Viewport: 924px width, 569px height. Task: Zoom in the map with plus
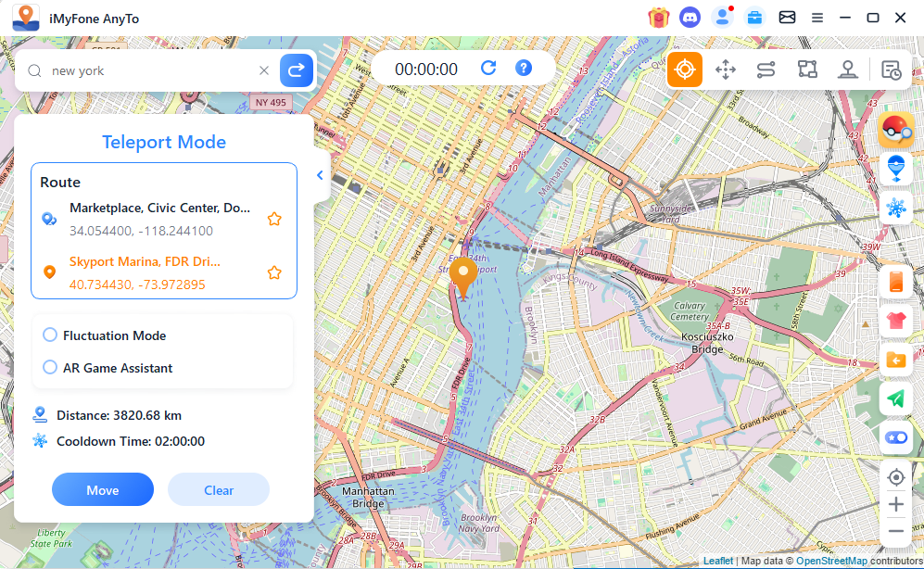[895, 504]
